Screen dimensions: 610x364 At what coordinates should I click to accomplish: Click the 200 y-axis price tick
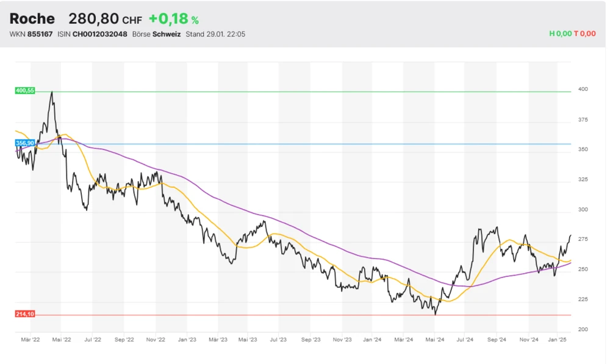(583, 330)
